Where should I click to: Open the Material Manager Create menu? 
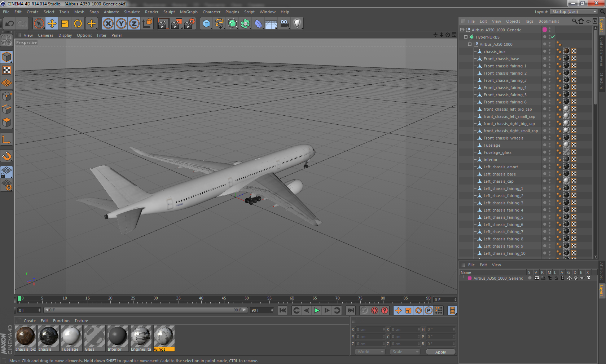click(30, 321)
